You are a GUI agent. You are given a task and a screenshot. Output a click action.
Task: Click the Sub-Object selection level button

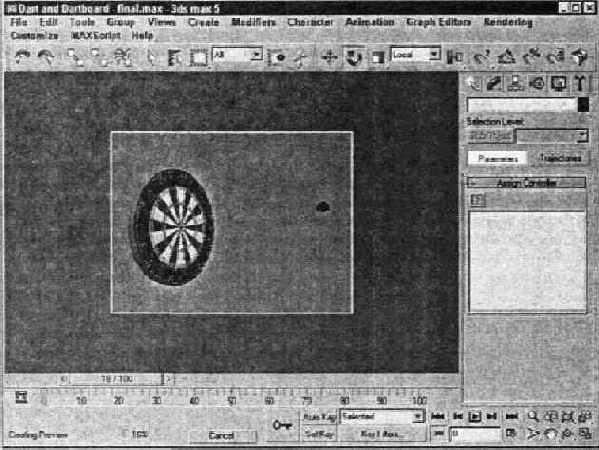click(x=491, y=136)
